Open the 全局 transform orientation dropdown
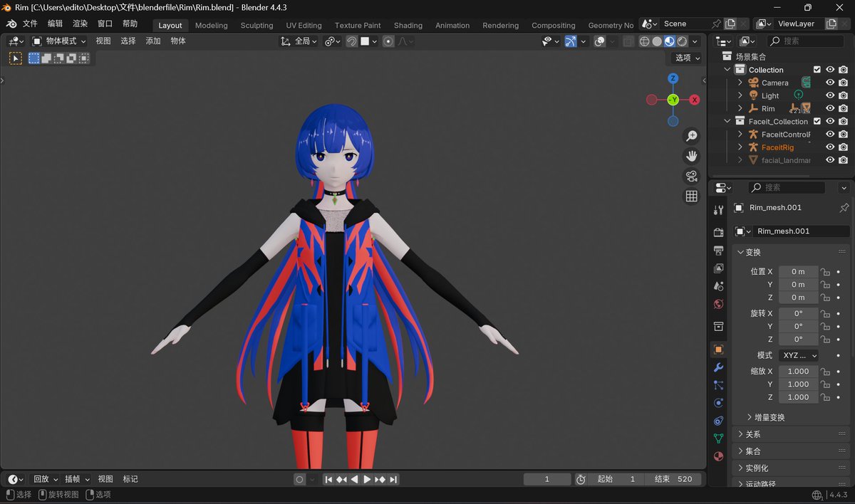855x504 pixels. 299,41
